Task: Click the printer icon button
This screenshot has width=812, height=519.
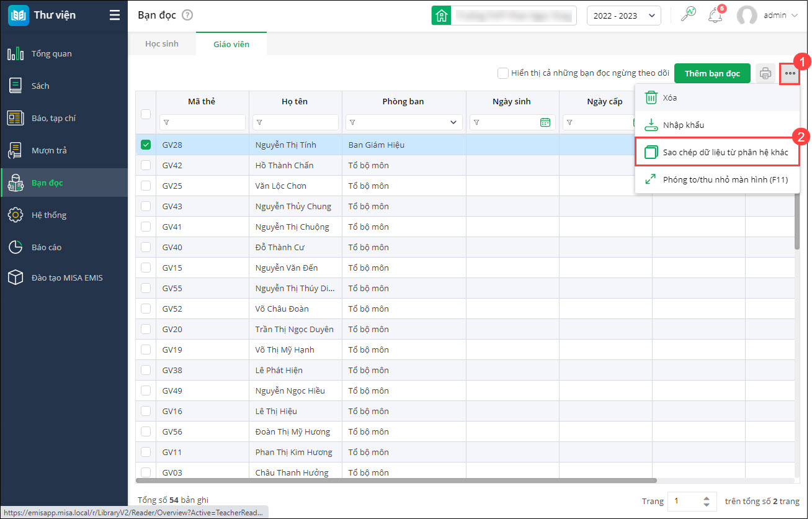Action: pyautogui.click(x=765, y=73)
